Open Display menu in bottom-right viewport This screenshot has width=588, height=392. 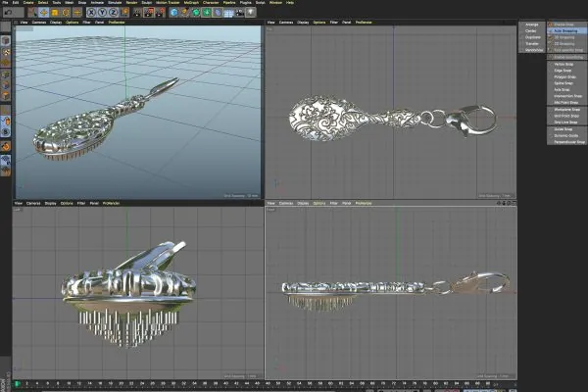tap(303, 203)
